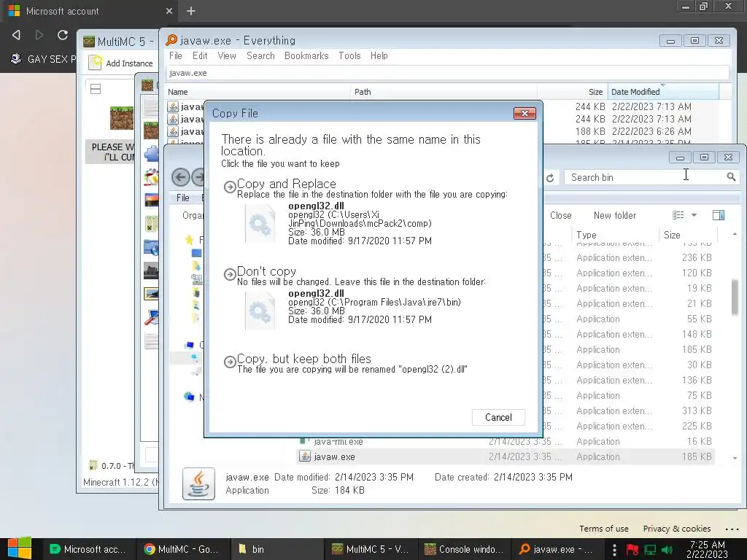Image resolution: width=747 pixels, height=560 pixels.
Task: Refresh the bin folder in Explorer
Action: tap(550, 178)
